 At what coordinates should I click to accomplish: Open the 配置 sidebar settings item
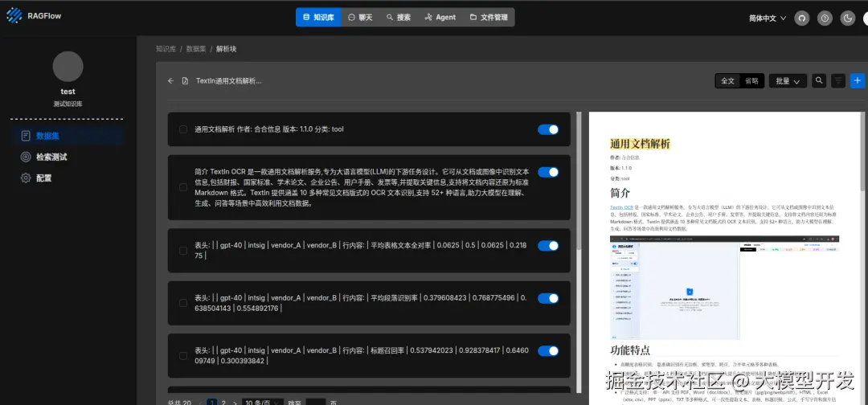coord(68,178)
